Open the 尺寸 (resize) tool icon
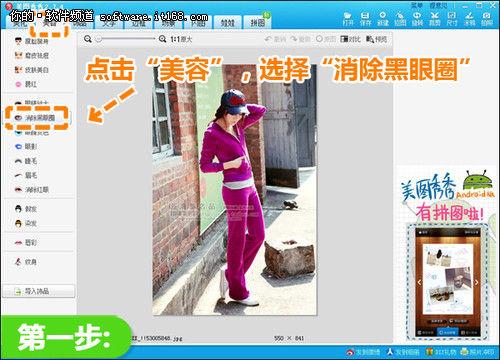The width and height of the screenshot is (500, 360). (x=452, y=19)
